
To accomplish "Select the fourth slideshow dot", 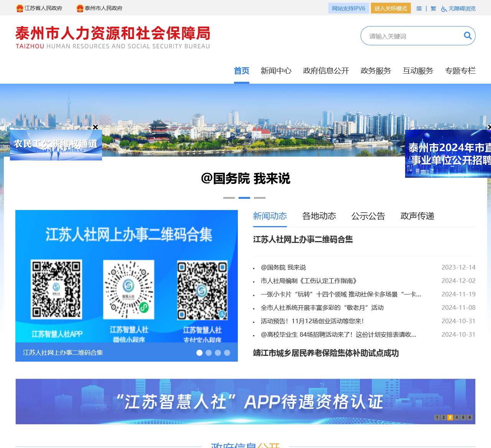I will coord(227,353).
